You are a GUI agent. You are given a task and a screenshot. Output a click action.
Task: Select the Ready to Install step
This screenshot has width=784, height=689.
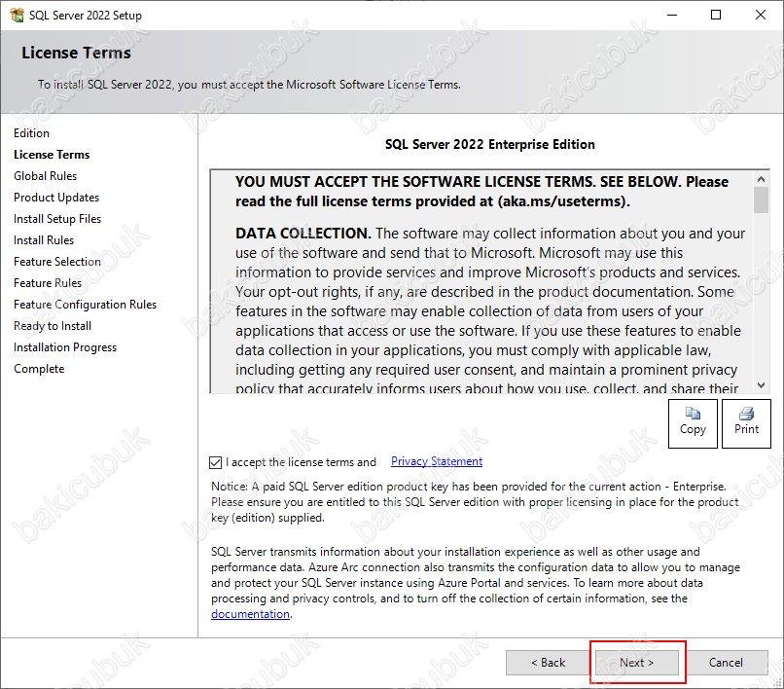click(x=53, y=326)
